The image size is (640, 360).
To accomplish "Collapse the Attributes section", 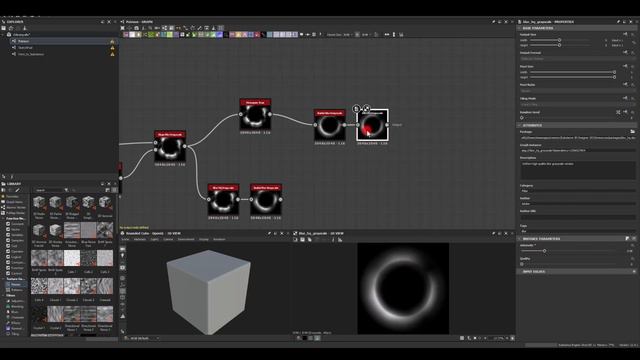I will [x=519, y=125].
